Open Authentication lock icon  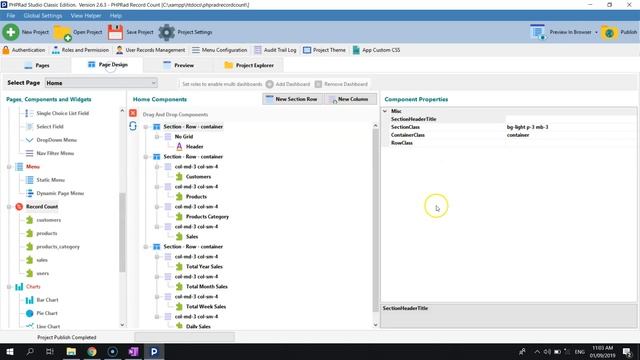coord(6,50)
